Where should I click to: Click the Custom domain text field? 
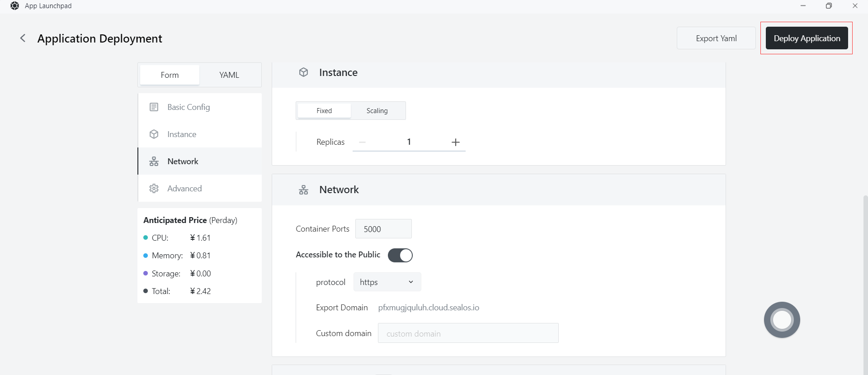coord(468,333)
